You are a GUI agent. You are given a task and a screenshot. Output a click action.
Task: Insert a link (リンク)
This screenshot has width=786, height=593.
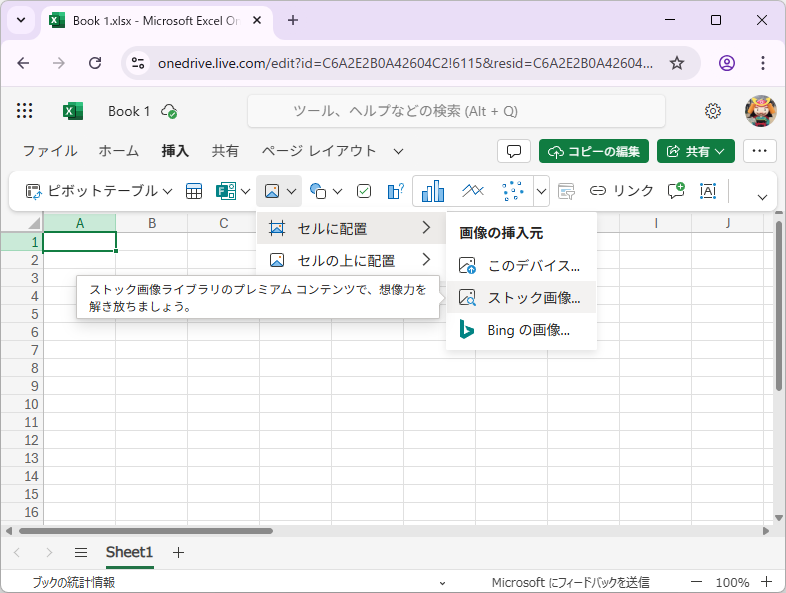click(622, 191)
